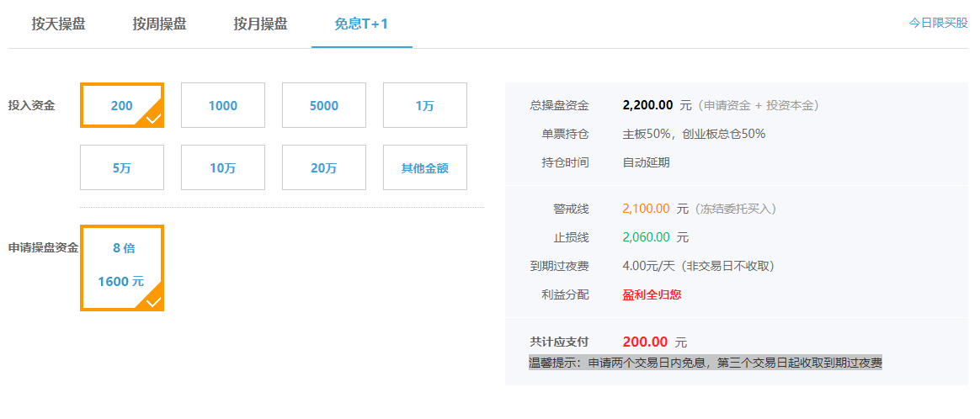Open the 今日限买股 link
The height and width of the screenshot is (419, 980).
pos(938,23)
